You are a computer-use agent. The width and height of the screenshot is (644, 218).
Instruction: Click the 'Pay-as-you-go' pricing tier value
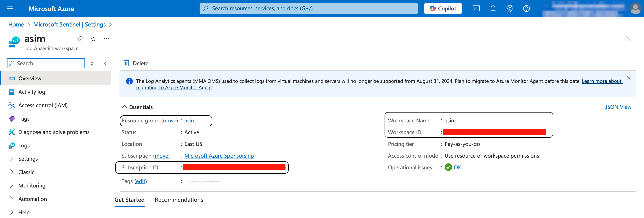pos(462,144)
